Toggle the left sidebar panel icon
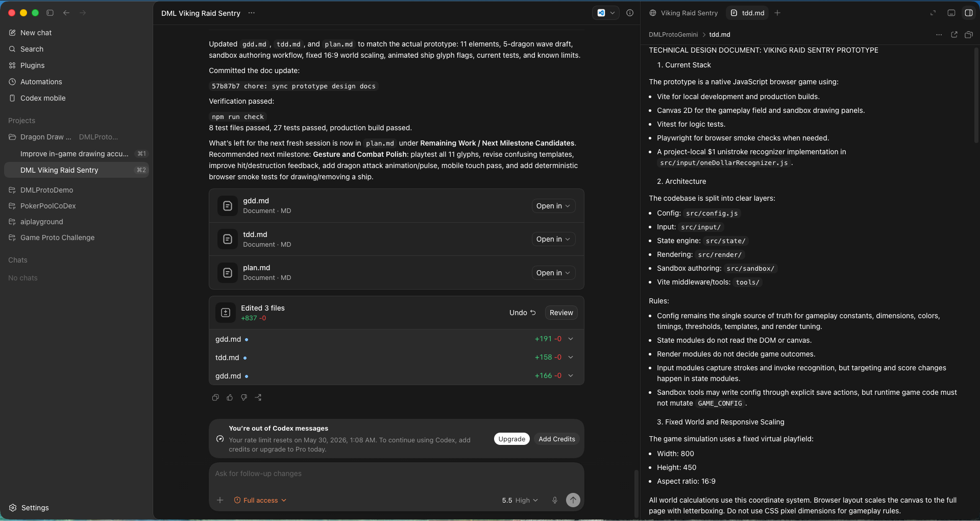This screenshot has width=980, height=521. tap(50, 13)
